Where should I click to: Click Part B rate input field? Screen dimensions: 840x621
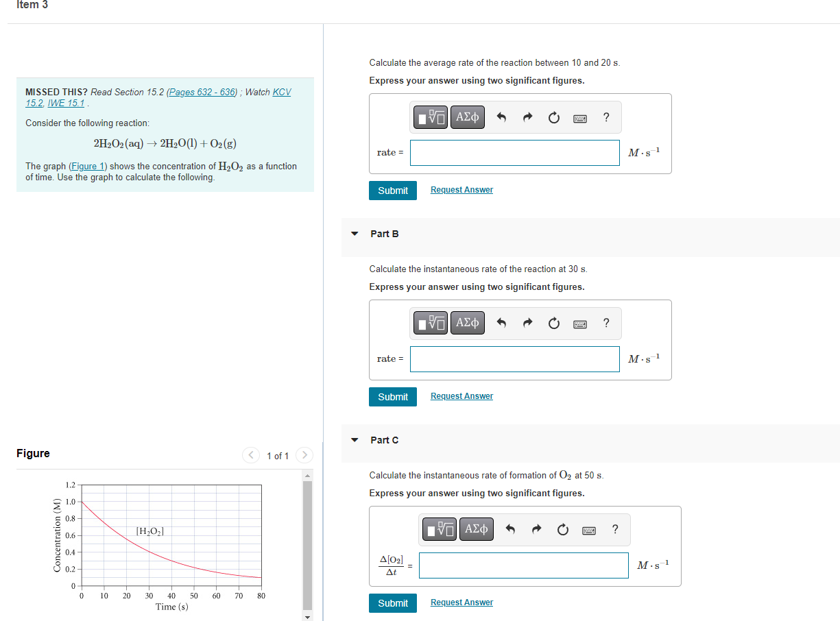515,359
